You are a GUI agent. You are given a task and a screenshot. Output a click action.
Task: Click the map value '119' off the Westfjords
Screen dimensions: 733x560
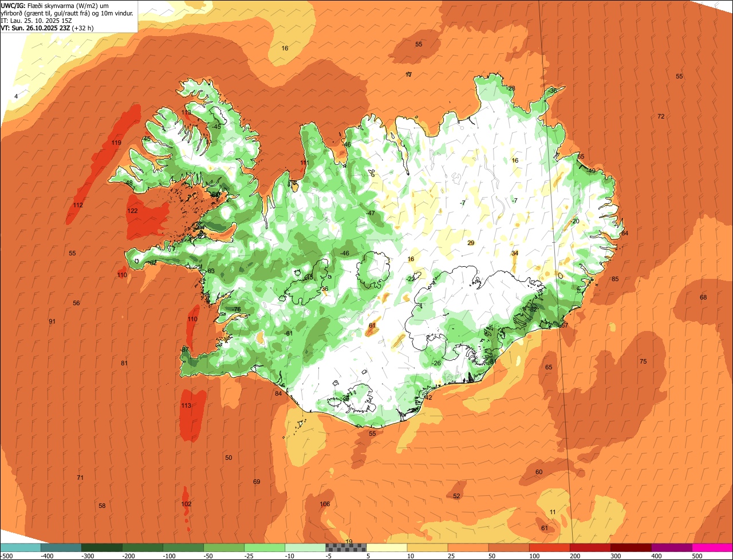[116, 143]
